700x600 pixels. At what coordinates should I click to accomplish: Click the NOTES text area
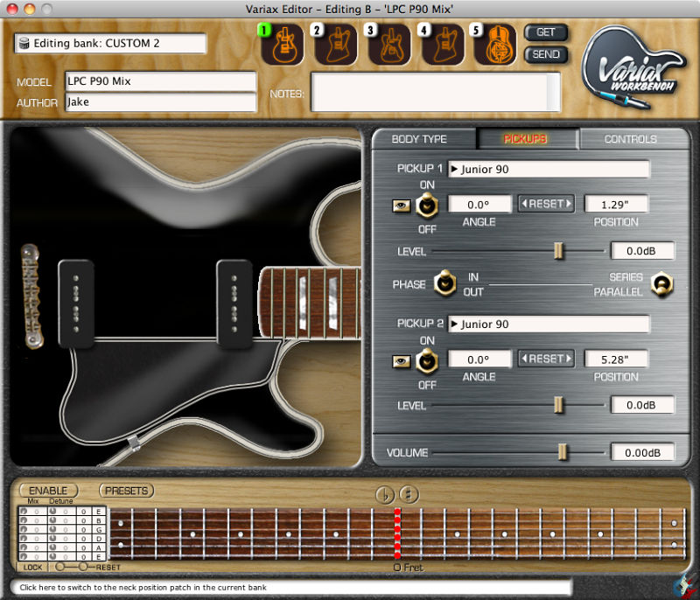pyautogui.click(x=435, y=93)
